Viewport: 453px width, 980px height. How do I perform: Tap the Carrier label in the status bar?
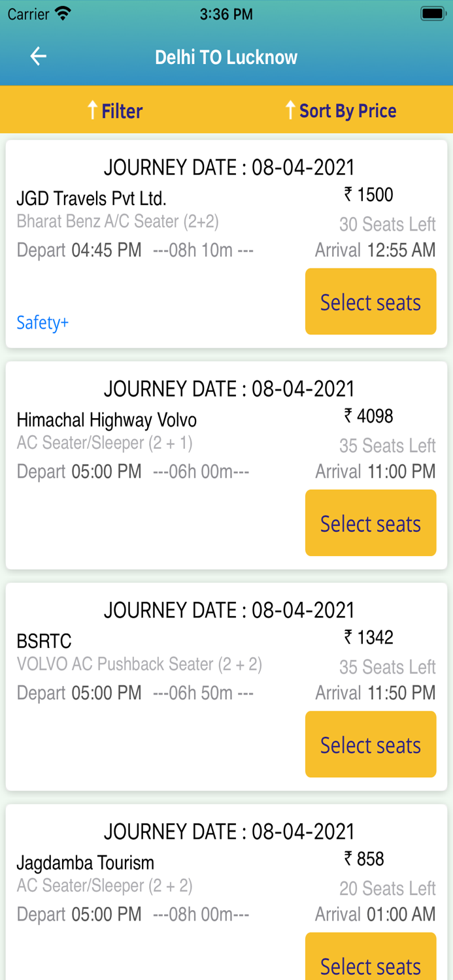(25, 13)
